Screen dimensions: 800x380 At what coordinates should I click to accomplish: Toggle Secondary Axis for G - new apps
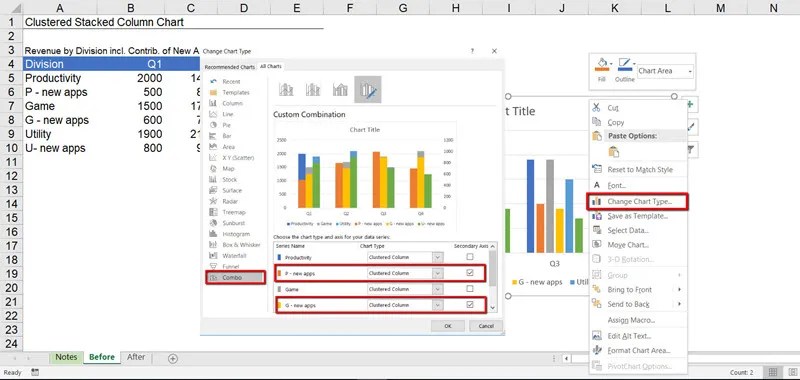[470, 305]
